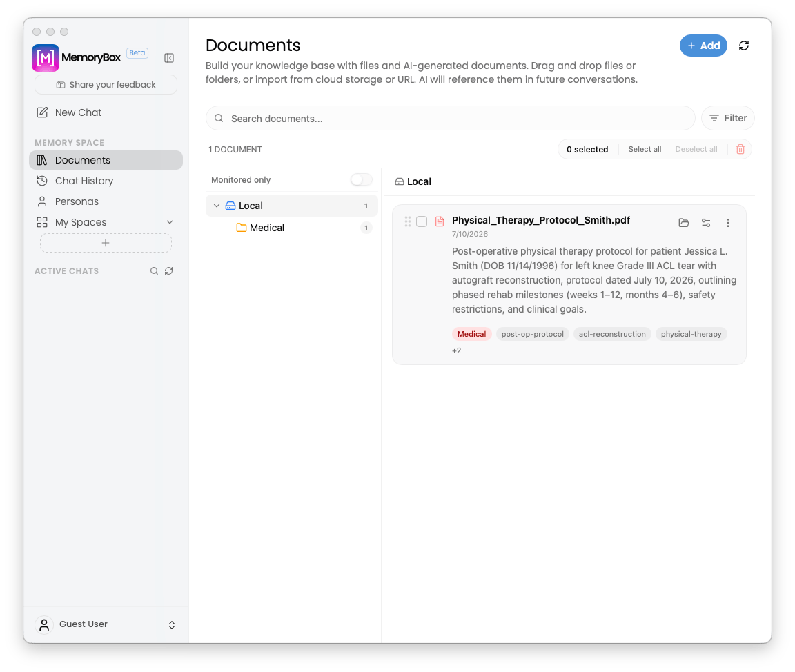
Task: Click Select all documents
Action: coord(645,149)
